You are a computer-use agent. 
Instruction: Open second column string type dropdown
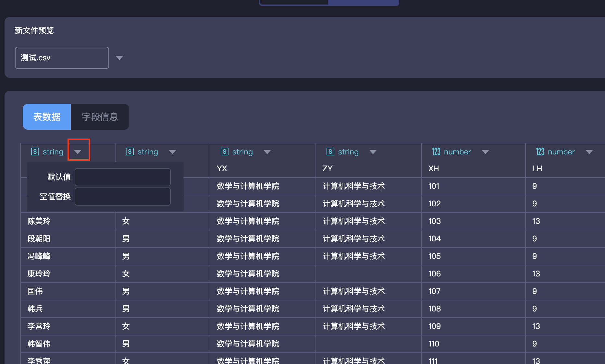[x=172, y=152]
